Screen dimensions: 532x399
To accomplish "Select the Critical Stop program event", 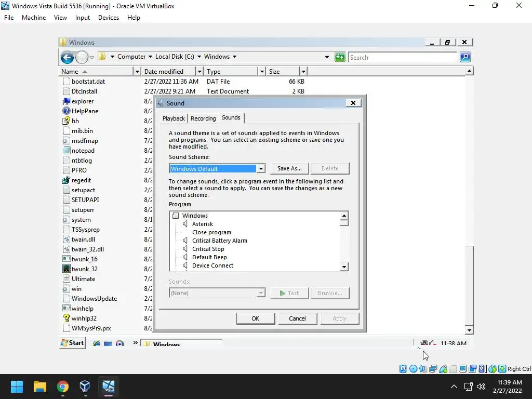I will tap(208, 249).
